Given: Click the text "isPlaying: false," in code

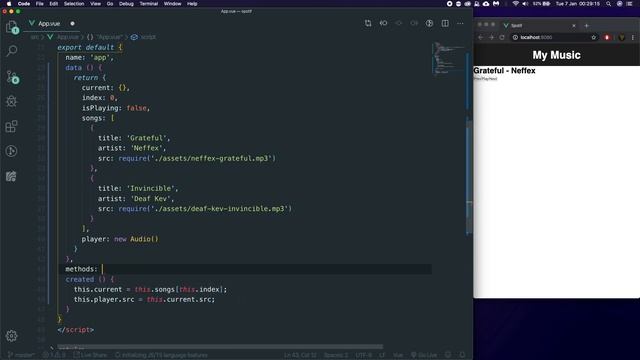Looking at the screenshot, I should point(116,108).
